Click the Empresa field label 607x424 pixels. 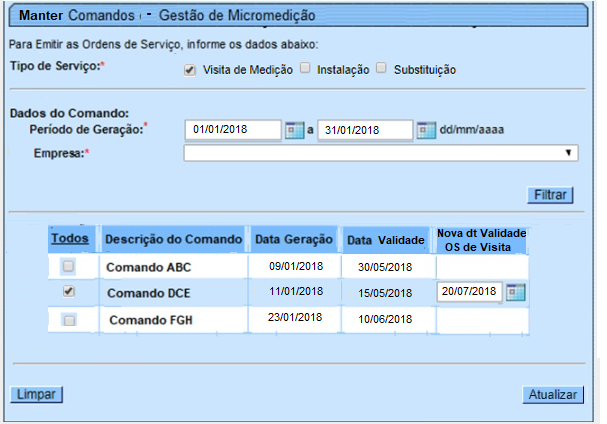click(61, 153)
